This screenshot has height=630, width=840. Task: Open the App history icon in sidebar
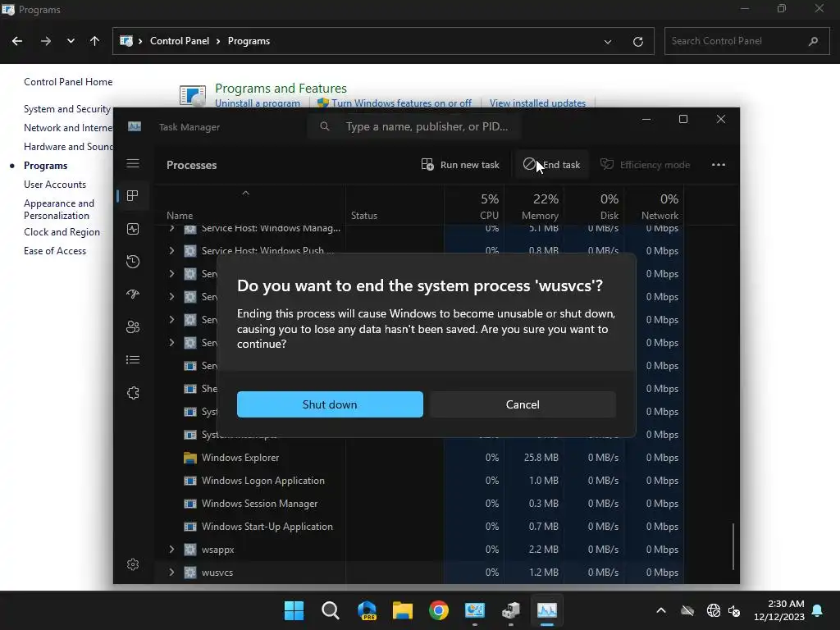[x=133, y=262]
